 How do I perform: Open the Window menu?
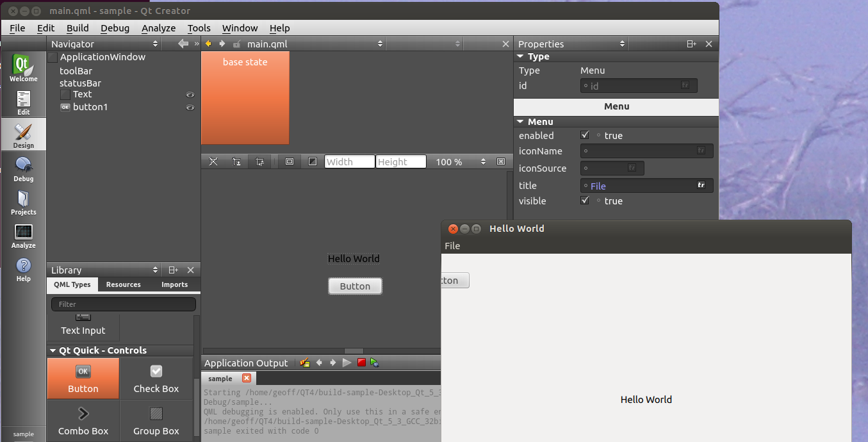click(240, 28)
